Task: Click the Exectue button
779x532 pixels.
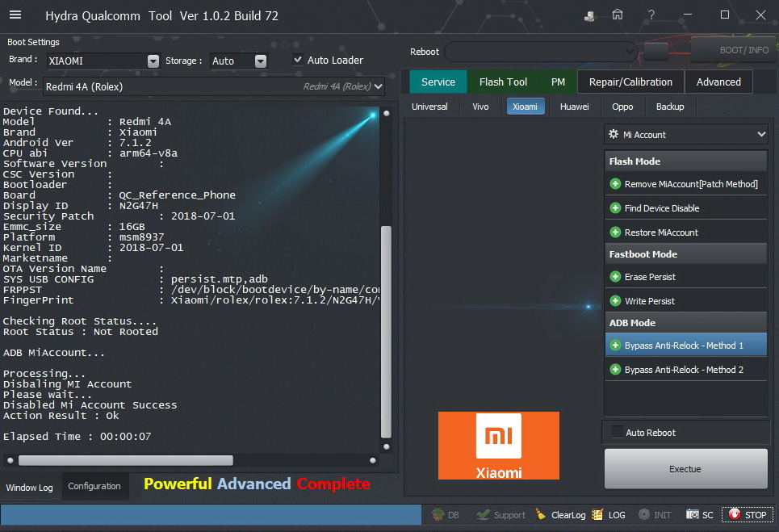Action: [x=685, y=469]
